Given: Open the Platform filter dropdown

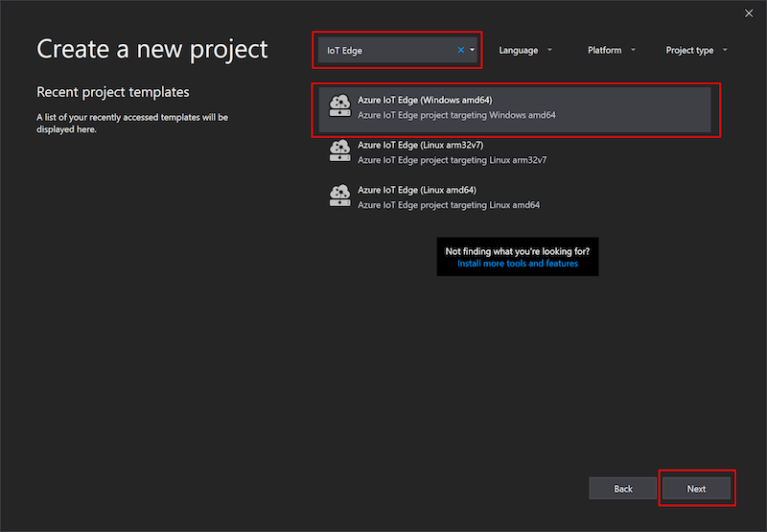Looking at the screenshot, I should 612,51.
